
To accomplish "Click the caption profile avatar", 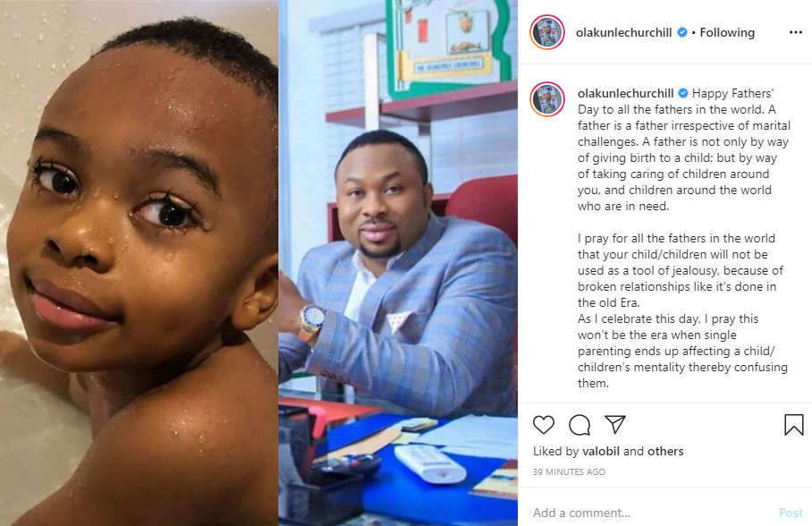I will click(x=547, y=99).
